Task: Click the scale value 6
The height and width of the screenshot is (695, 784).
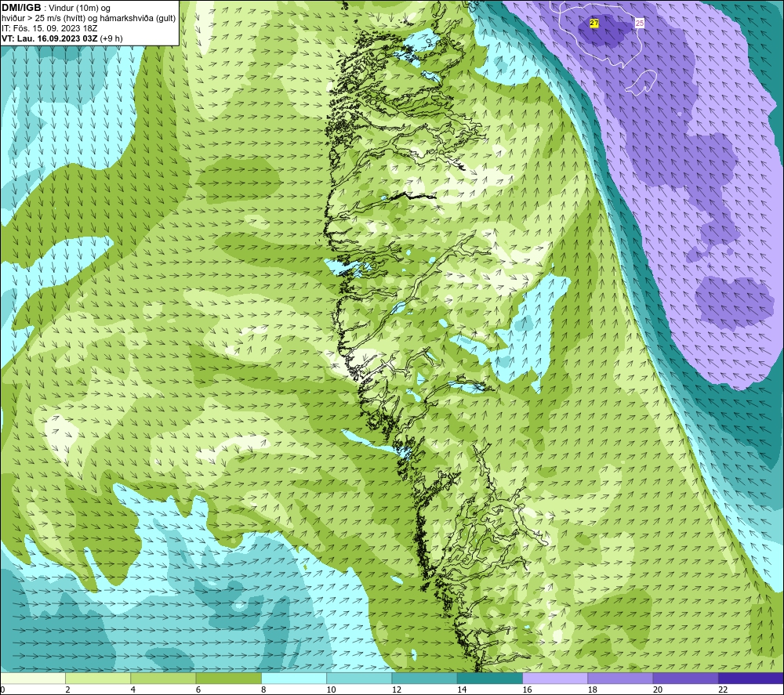Action: click(198, 690)
